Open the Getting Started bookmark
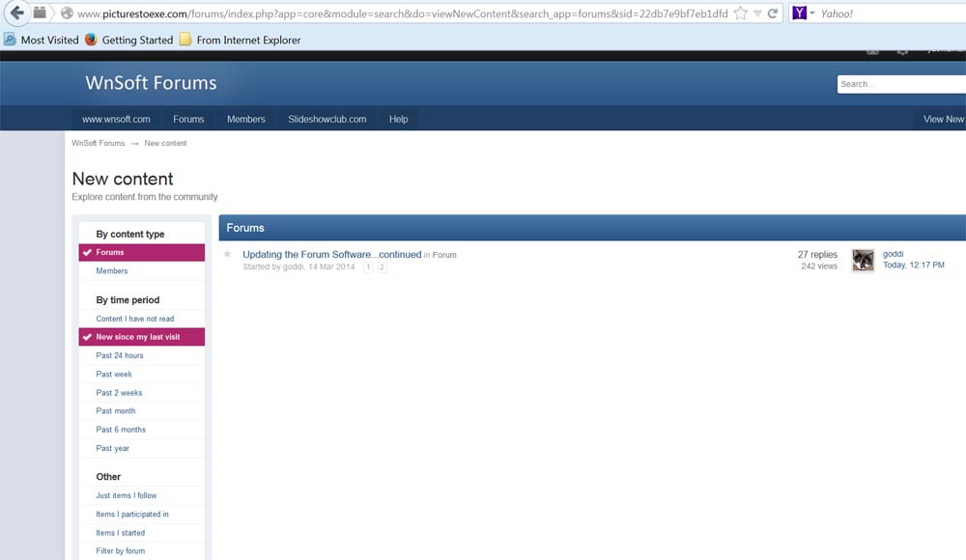This screenshot has height=560, width=966. tap(129, 40)
